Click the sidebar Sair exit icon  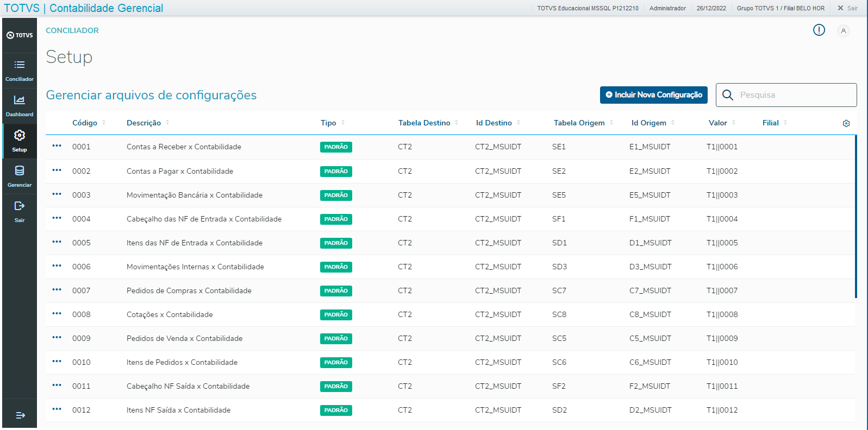coord(20,212)
